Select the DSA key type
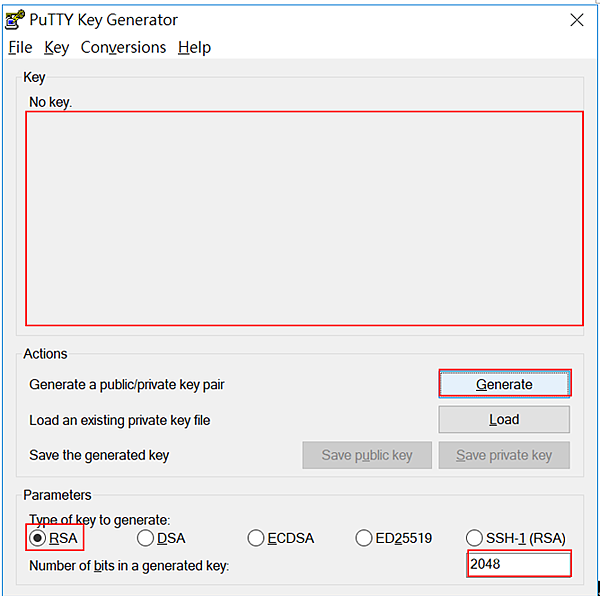 point(161,538)
